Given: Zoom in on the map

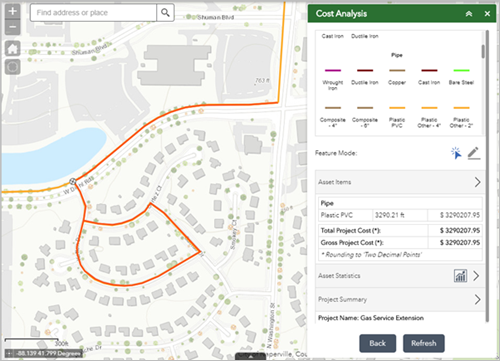Looking at the screenshot, I should coord(13,12).
